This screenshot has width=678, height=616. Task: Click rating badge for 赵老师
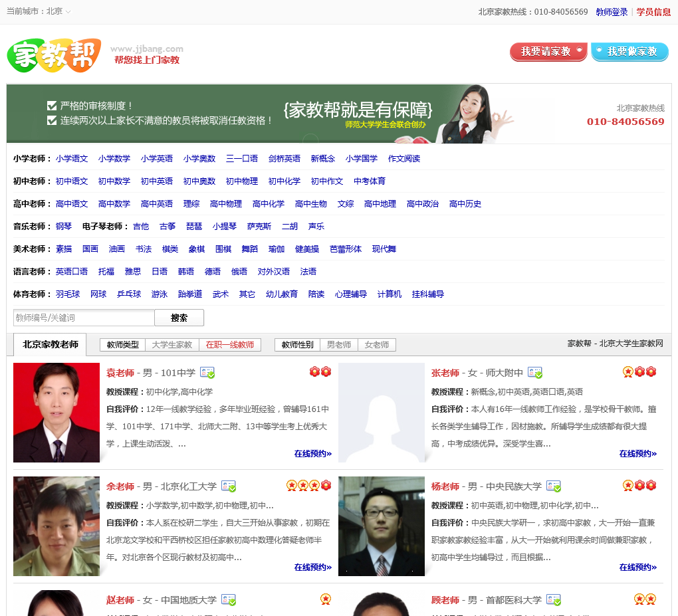pos(326,599)
